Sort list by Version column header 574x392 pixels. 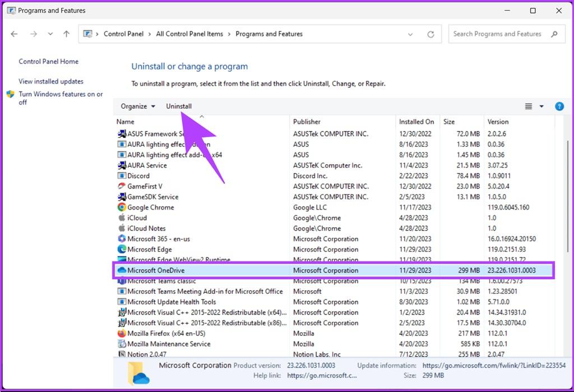click(498, 122)
